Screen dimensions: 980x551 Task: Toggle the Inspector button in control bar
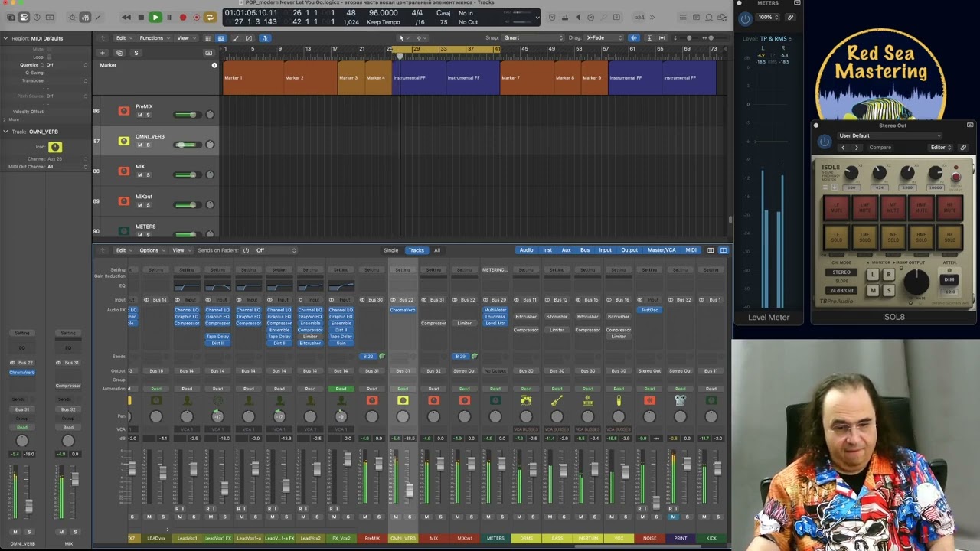click(x=23, y=17)
